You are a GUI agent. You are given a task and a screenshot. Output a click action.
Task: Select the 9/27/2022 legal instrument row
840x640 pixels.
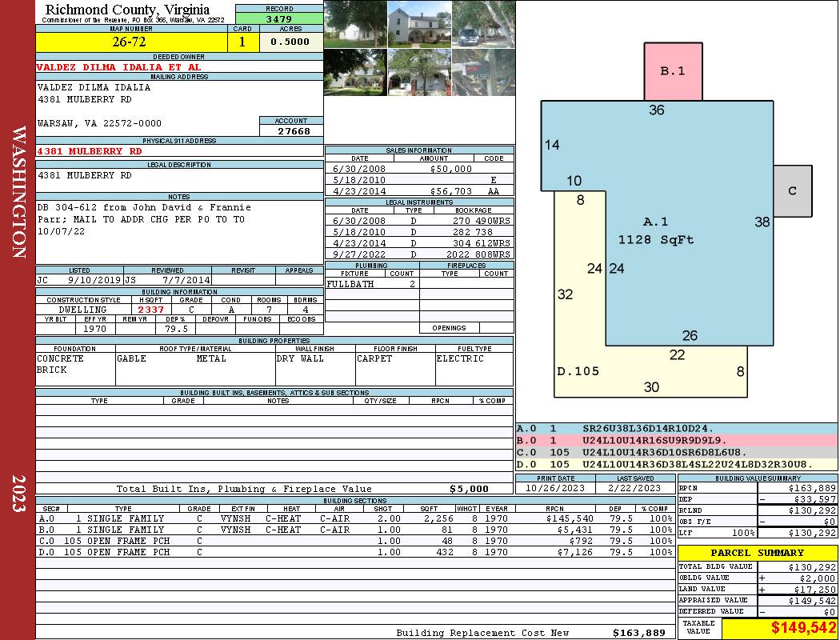tap(419, 254)
